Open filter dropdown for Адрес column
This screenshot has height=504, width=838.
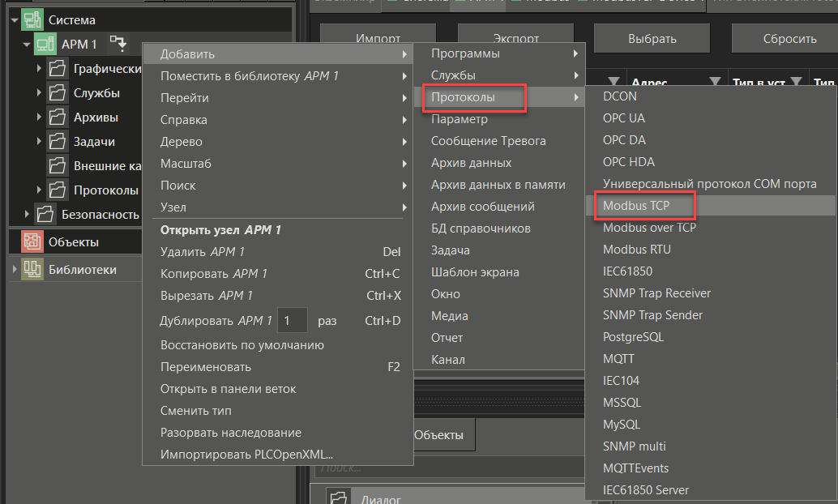[x=714, y=81]
